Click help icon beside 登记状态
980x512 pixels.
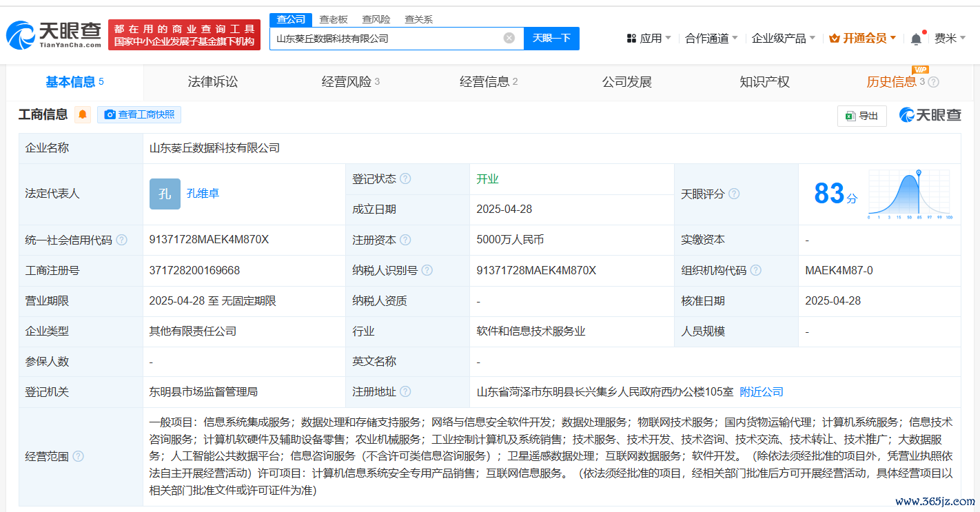405,178
